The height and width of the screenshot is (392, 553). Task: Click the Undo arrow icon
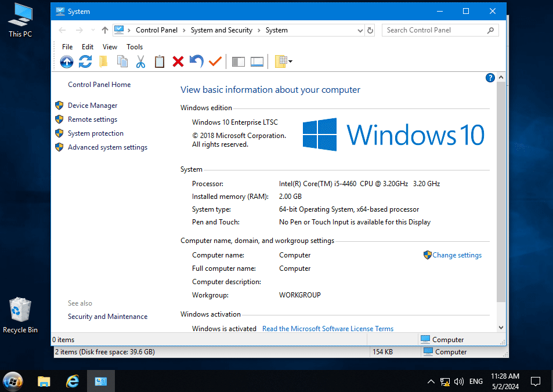point(197,61)
